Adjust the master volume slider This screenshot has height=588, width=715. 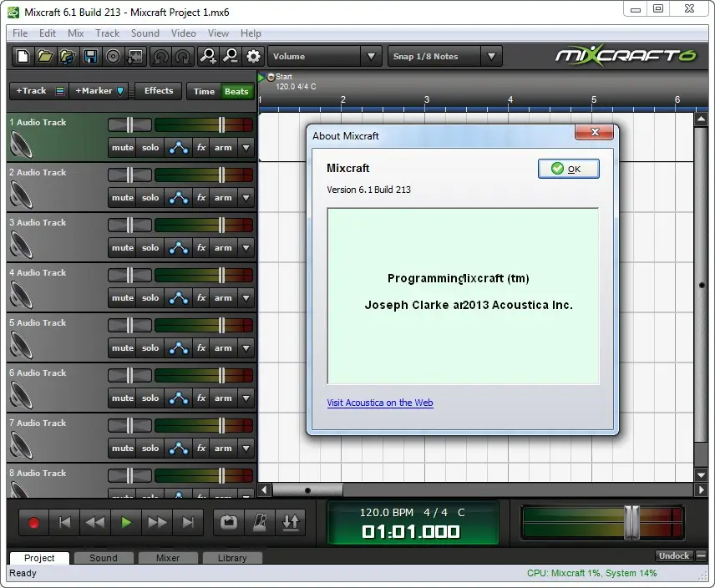[602, 522]
